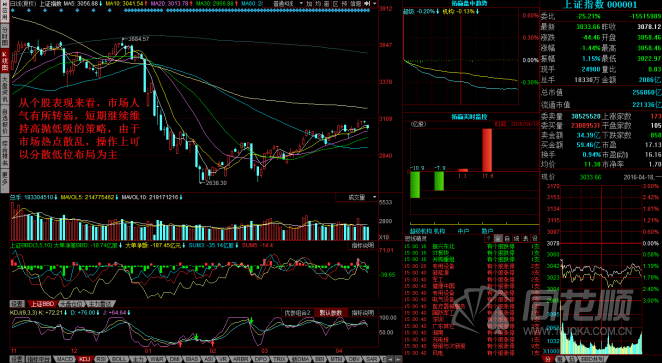Click the 设置 button beside 上证BBD tab
662x363 pixels.
pyautogui.click(x=17, y=304)
